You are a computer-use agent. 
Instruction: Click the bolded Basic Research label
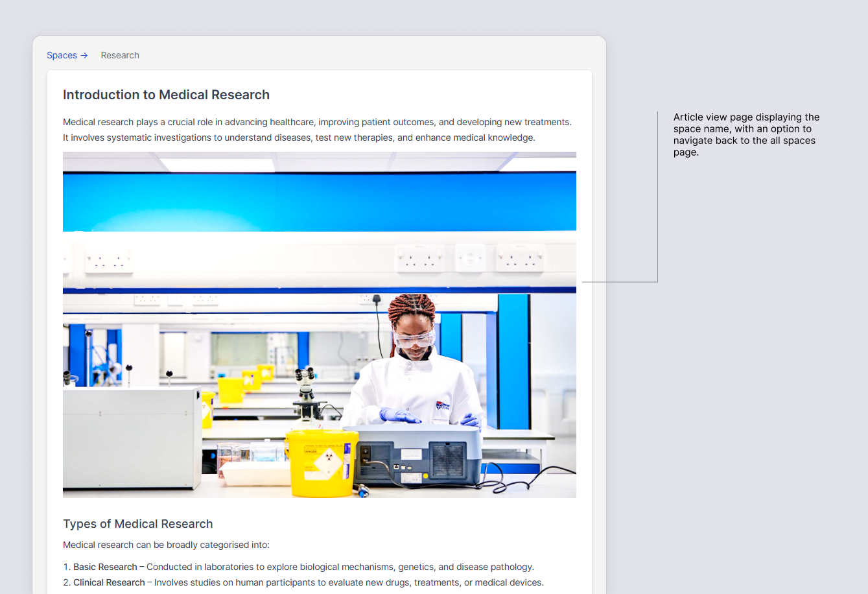[104, 566]
